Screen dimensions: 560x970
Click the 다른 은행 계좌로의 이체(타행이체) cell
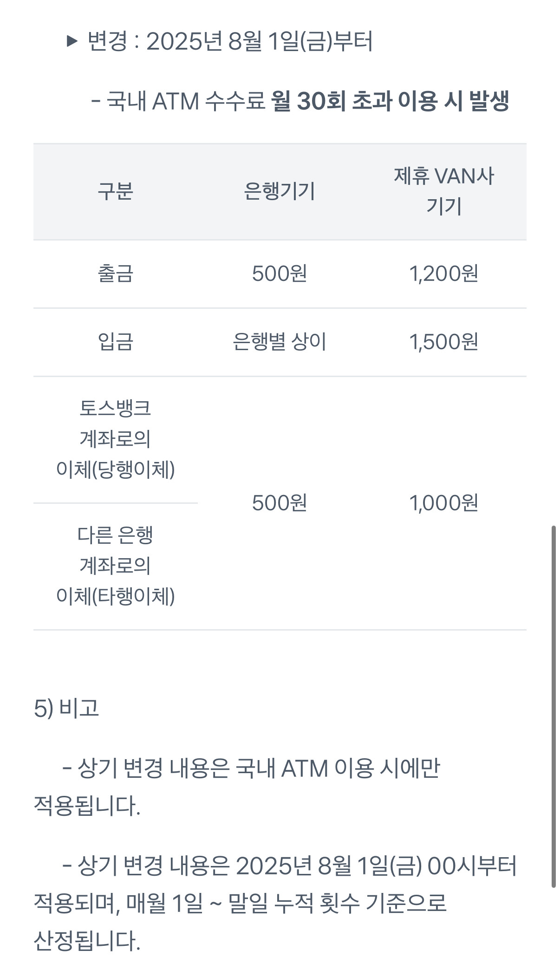(x=116, y=566)
